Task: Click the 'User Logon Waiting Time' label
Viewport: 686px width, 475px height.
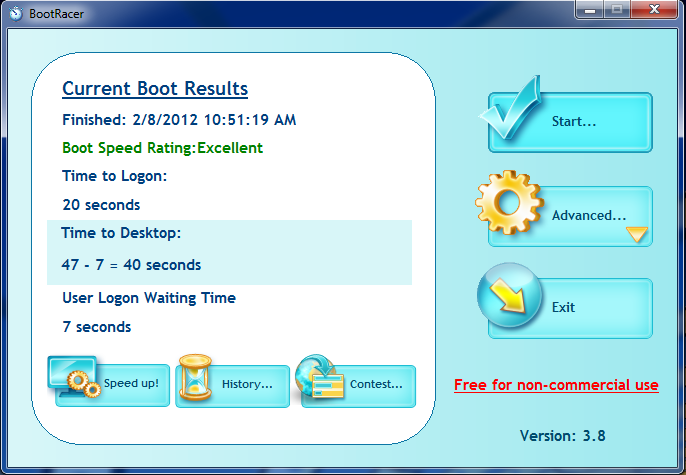Action: tap(149, 298)
